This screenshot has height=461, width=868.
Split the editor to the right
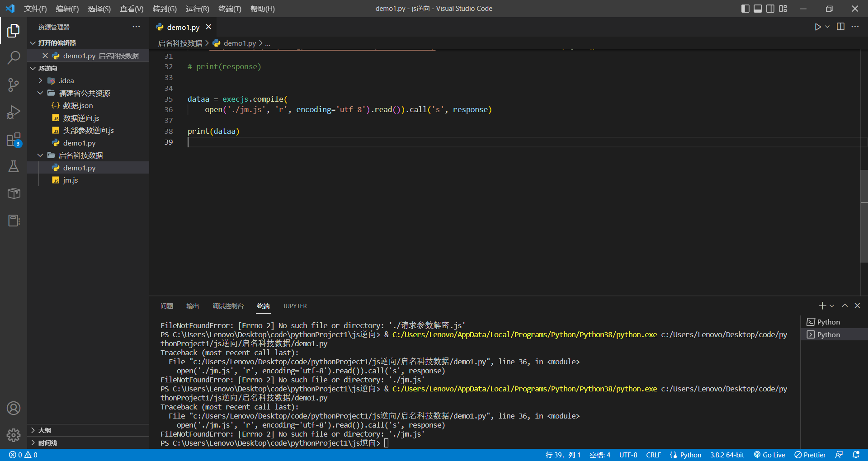point(840,27)
